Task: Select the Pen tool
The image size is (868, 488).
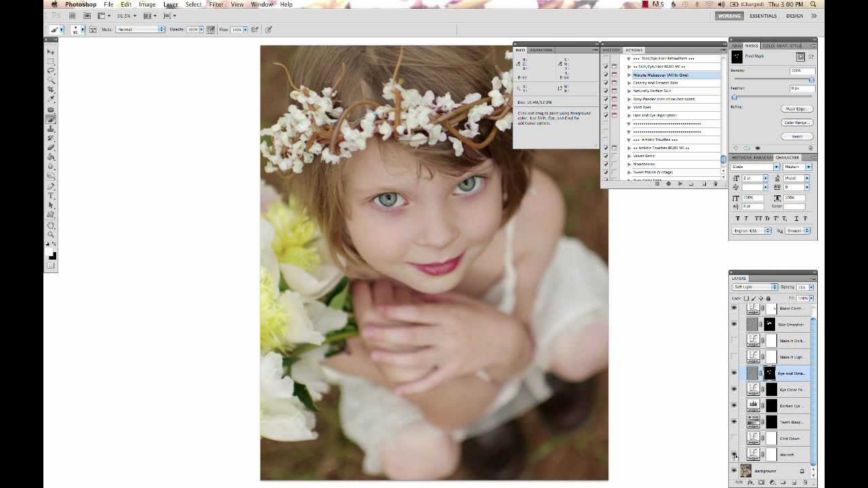Action: coord(51,186)
